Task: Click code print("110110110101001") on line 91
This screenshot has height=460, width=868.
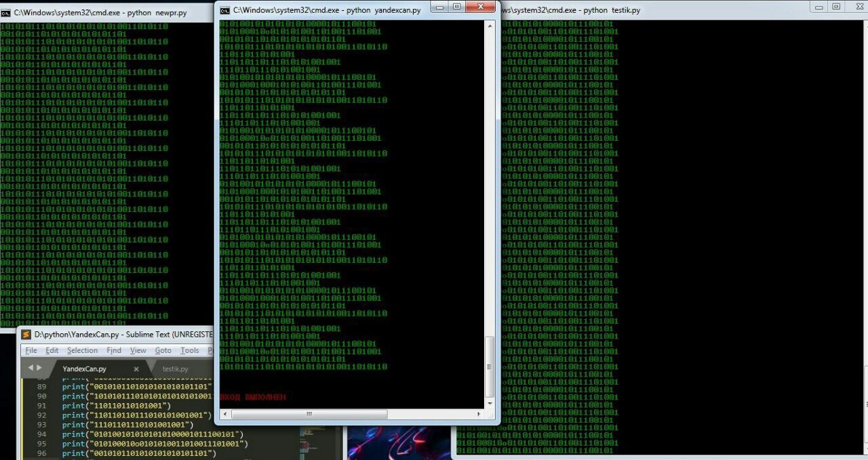Action: (117, 405)
